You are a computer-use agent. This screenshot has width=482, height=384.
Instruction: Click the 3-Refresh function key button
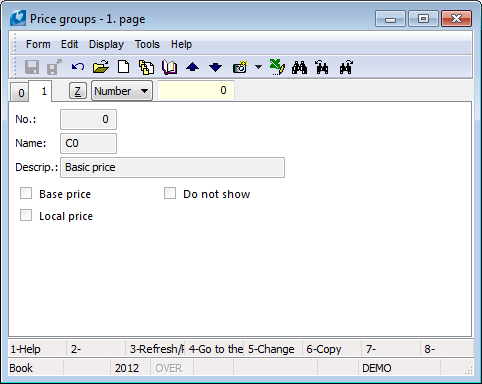click(x=155, y=349)
